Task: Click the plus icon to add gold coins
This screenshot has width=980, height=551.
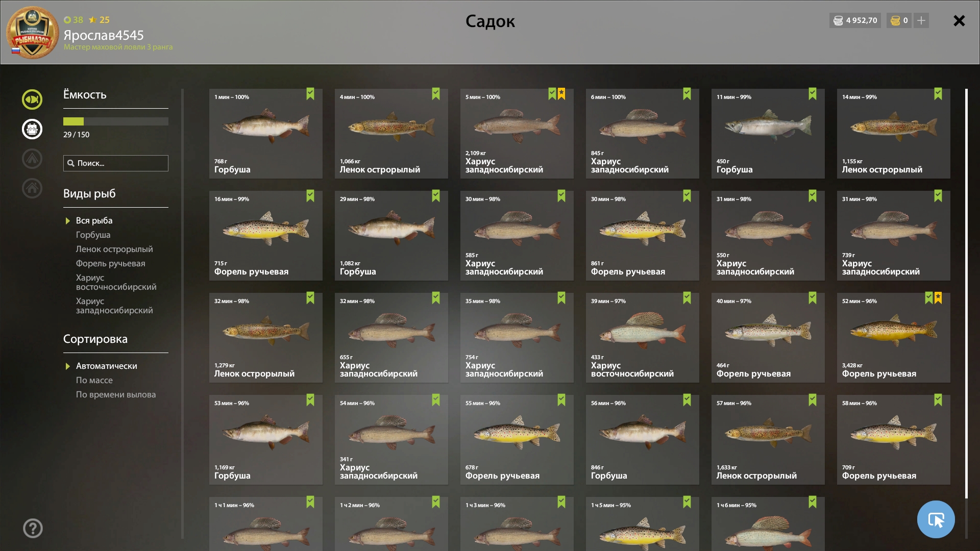Action: pos(921,20)
